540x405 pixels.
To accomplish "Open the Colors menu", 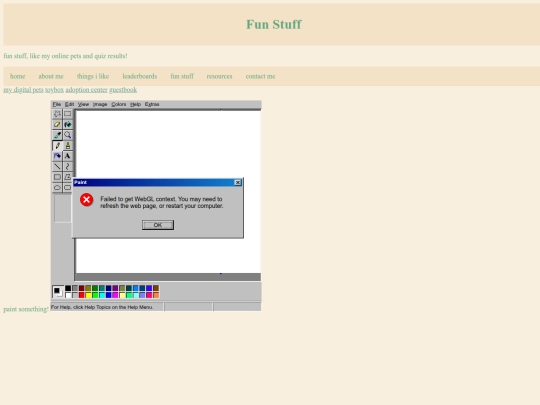I will (118, 104).
